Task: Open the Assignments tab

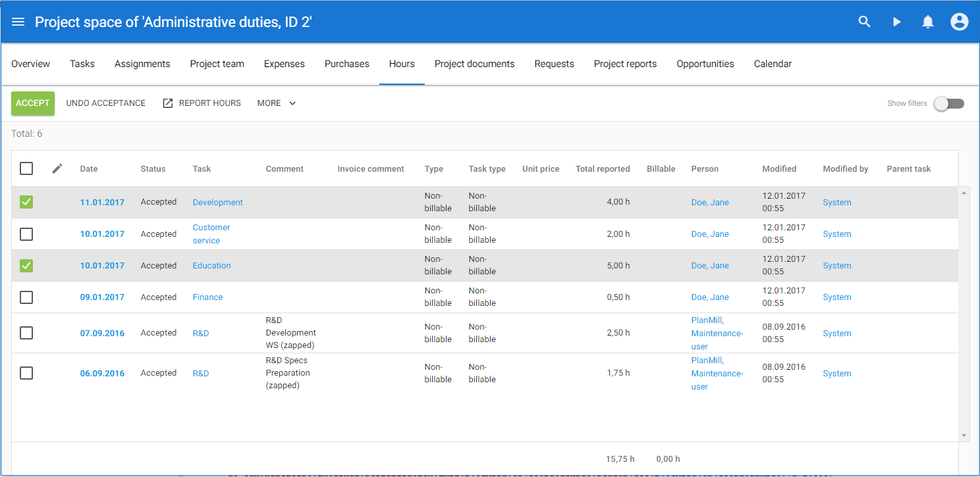Action: (142, 64)
